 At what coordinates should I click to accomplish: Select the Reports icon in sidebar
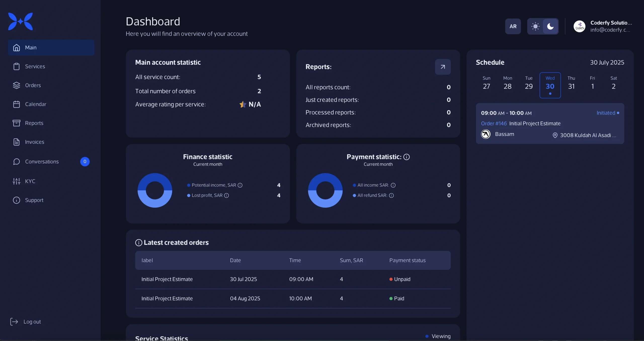pyautogui.click(x=16, y=123)
